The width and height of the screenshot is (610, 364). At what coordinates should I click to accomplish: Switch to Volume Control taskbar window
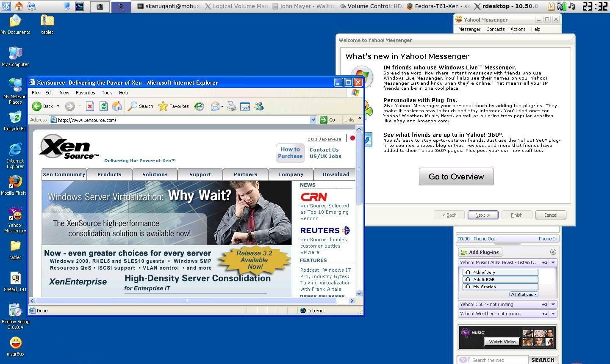pos(372,6)
